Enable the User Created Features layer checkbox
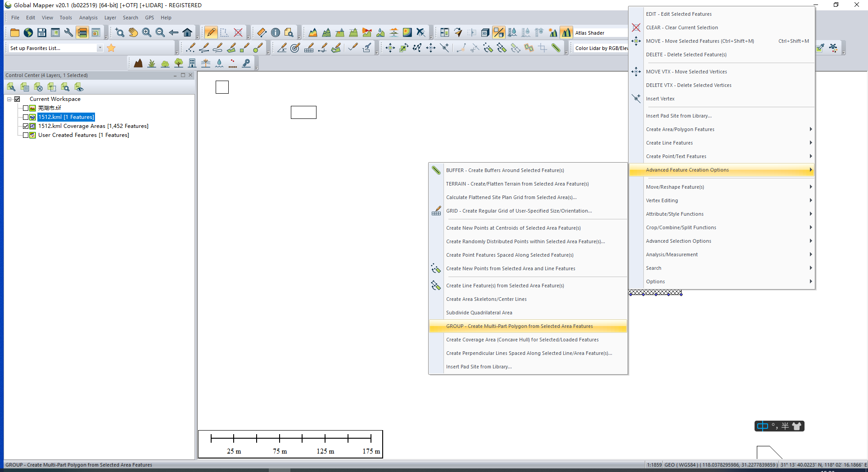 point(26,135)
